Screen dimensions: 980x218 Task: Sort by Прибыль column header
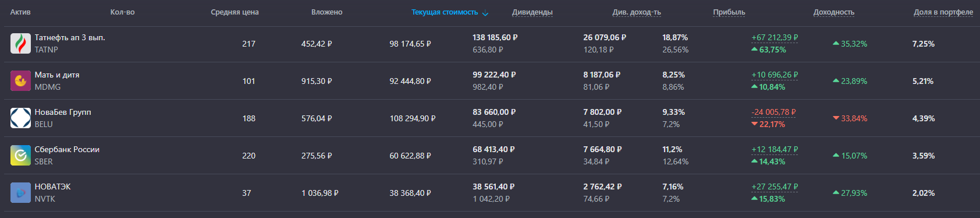pos(729,12)
